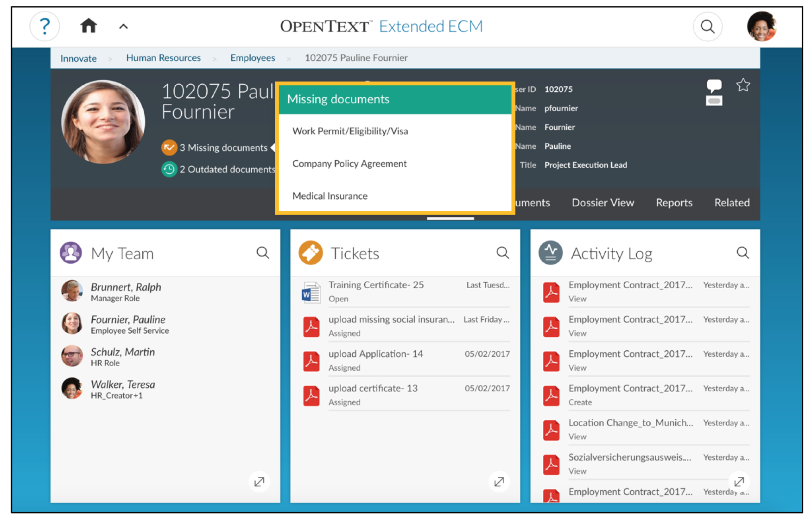
Task: Mark workspace as favorite with star
Action: point(743,85)
